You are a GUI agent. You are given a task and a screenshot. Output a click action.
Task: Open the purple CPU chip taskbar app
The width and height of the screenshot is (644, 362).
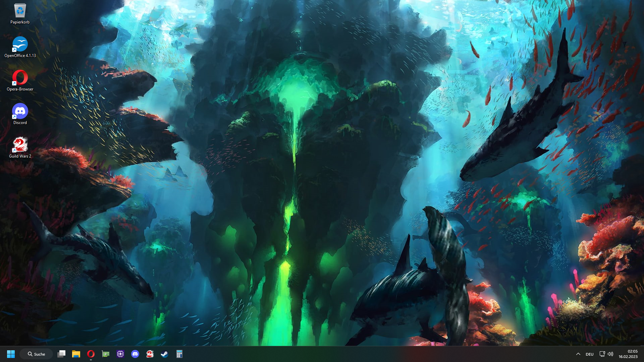coord(120,354)
